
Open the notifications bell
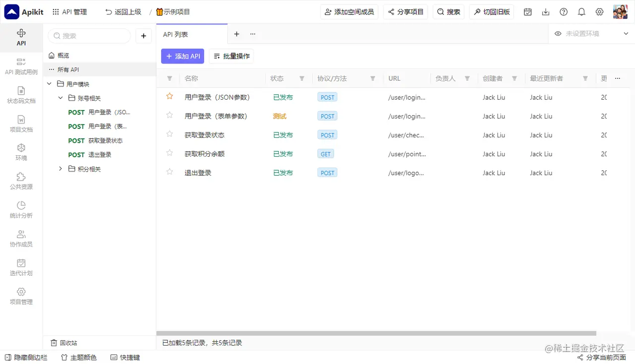tap(581, 11)
